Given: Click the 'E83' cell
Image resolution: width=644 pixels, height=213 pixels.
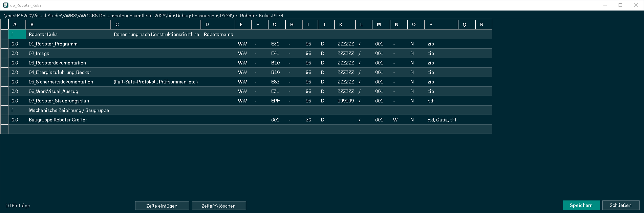Looking at the screenshot, I should [x=277, y=82].
